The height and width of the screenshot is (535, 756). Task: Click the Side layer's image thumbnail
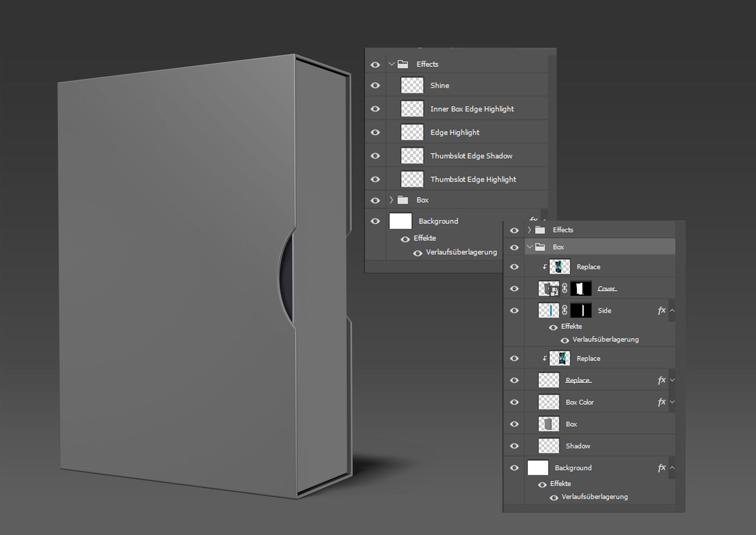click(549, 311)
